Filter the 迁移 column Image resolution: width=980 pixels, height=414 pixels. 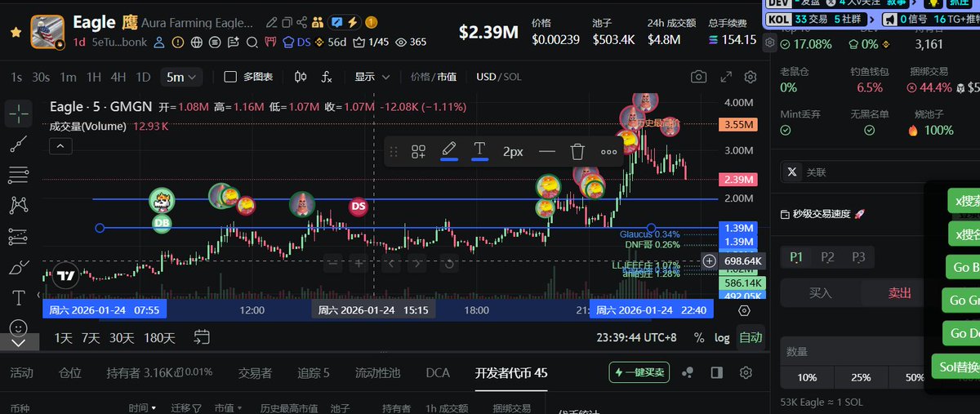pyautogui.click(x=185, y=407)
